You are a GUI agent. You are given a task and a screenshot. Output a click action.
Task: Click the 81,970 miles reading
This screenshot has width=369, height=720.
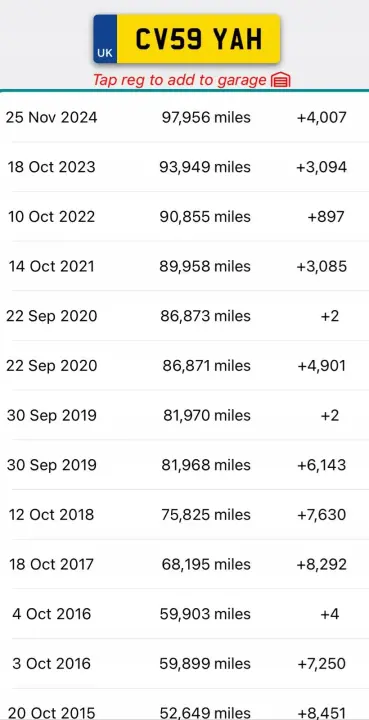(207, 416)
